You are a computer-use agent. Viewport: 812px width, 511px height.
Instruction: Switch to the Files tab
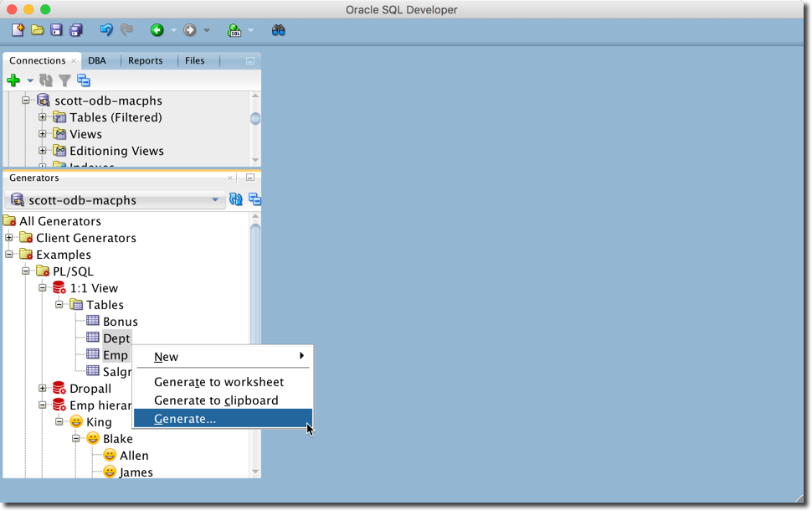[195, 60]
